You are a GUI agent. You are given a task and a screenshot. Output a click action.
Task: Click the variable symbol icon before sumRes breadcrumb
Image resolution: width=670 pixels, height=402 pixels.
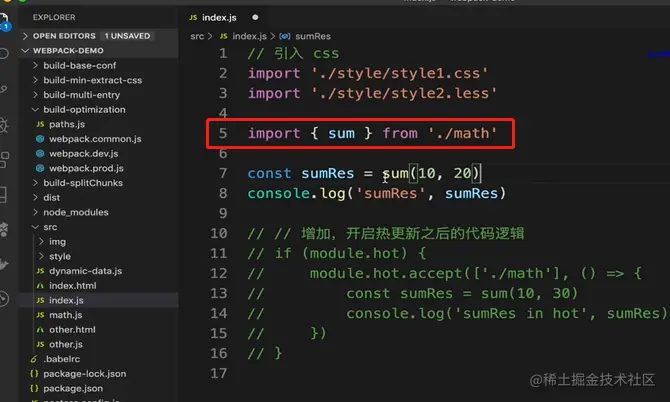click(x=285, y=36)
